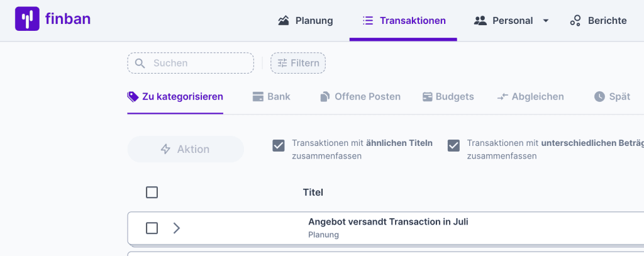The image size is (644, 256).
Task: Check the select-all checkbox beside Titel
Action: coord(152,192)
